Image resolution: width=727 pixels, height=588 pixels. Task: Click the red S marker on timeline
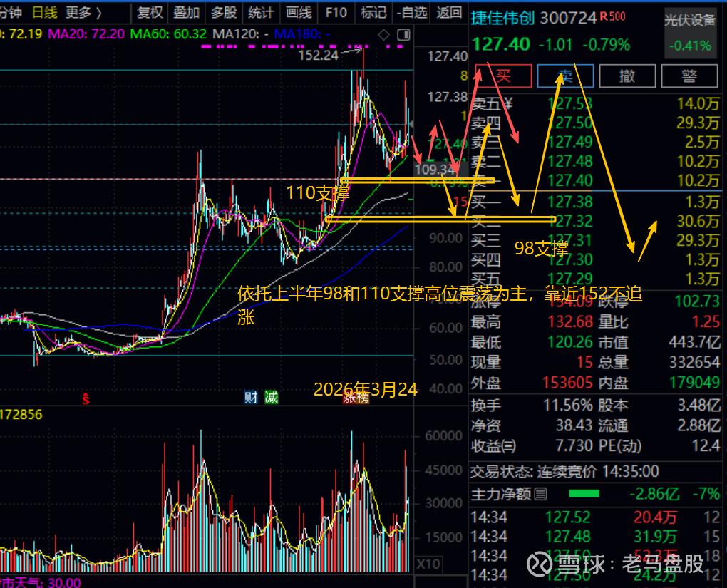[86, 398]
